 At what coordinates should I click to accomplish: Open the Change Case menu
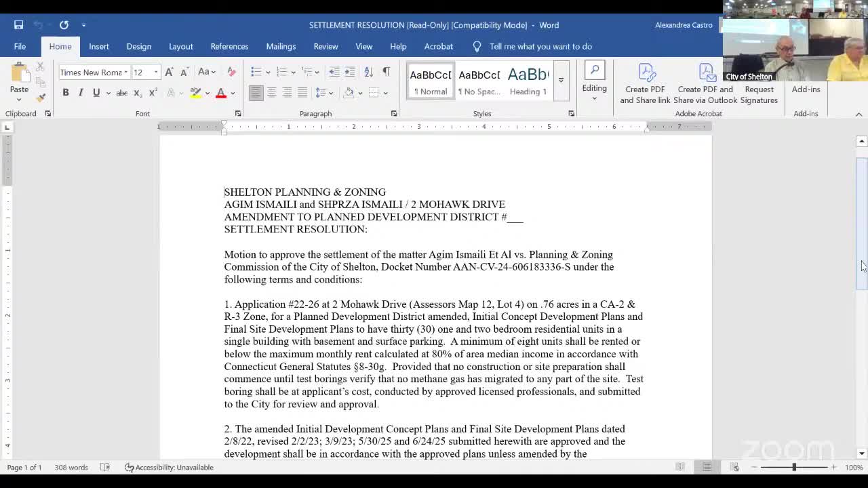(206, 73)
